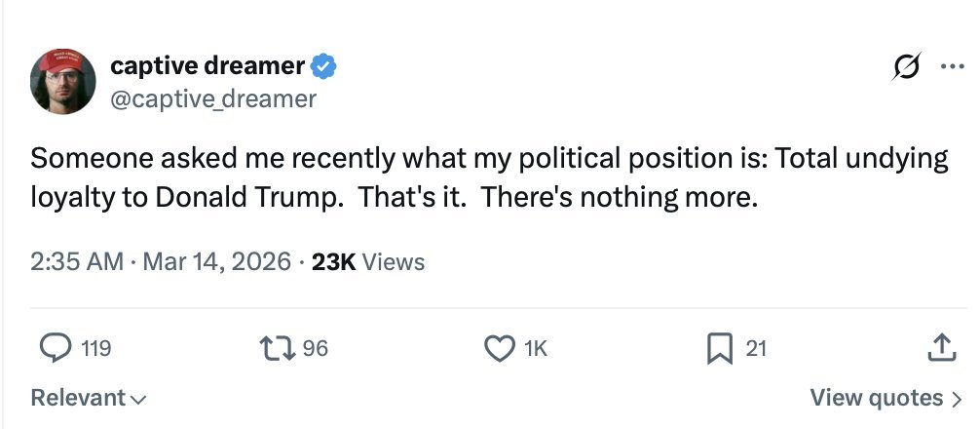Viewport: 980px width, 429px height.
Task: Click the 96 reposts count
Action: (315, 348)
